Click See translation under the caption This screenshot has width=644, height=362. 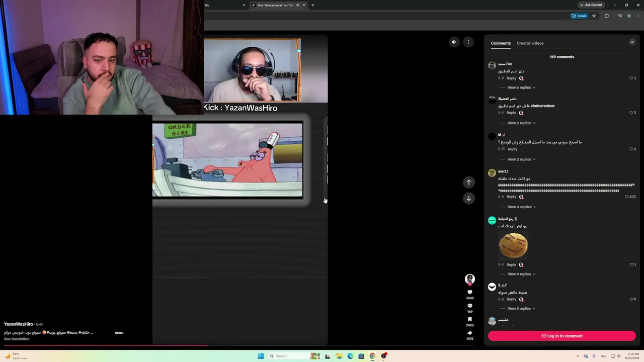coord(17,339)
